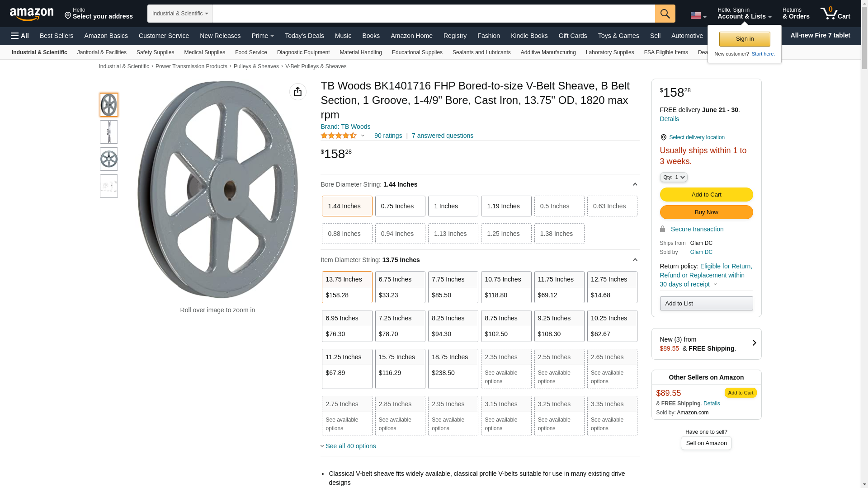Open the Qty quantity dropdown
Image resolution: width=868 pixels, height=488 pixels.
[673, 177]
